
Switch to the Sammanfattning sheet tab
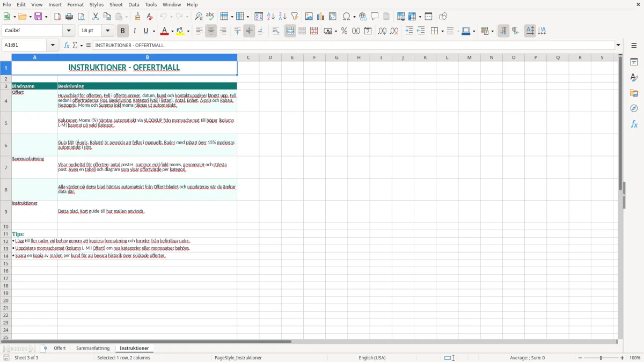pyautogui.click(x=93, y=348)
